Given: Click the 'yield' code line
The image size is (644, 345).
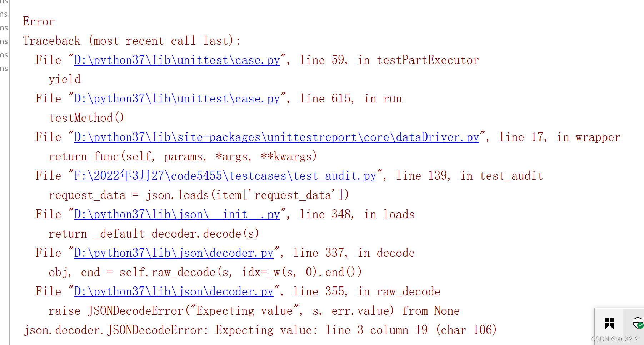Looking at the screenshot, I should (65, 79).
